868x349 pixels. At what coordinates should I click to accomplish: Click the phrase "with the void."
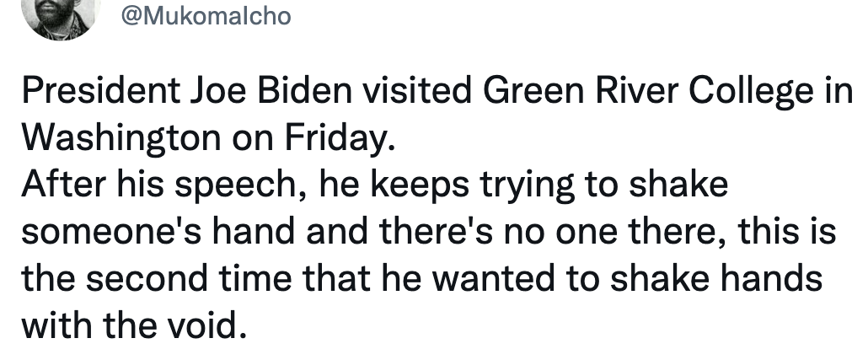click(x=133, y=325)
